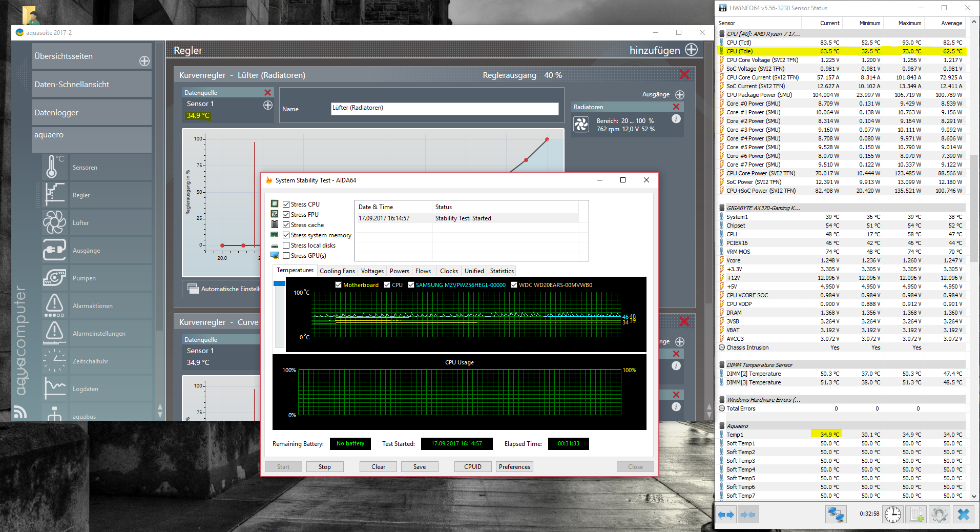
Task: Click the Name field containing Lüfter (Radiatoren)
Action: 445,108
